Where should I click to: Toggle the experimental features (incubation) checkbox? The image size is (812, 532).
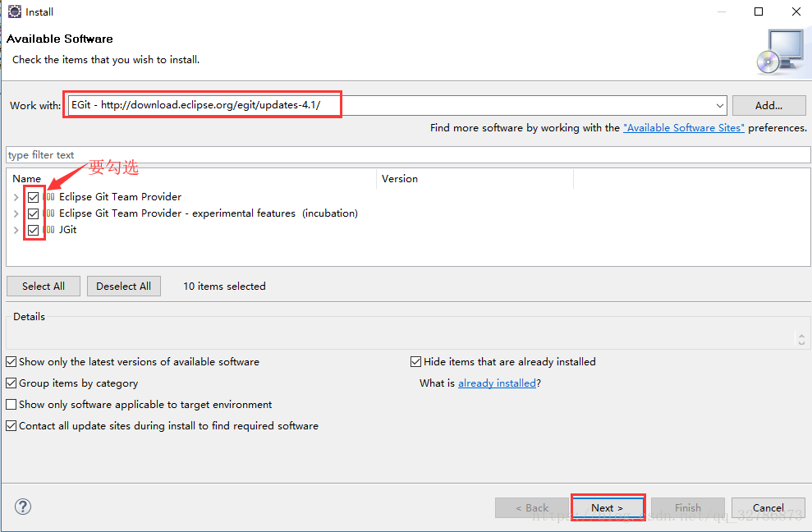pos(33,213)
